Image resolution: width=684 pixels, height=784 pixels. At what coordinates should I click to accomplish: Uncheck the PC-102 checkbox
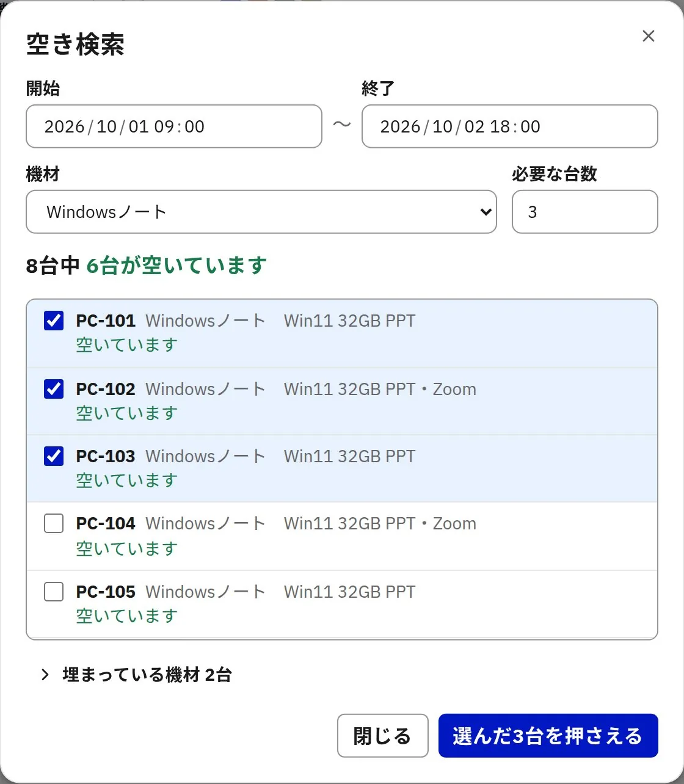point(54,389)
